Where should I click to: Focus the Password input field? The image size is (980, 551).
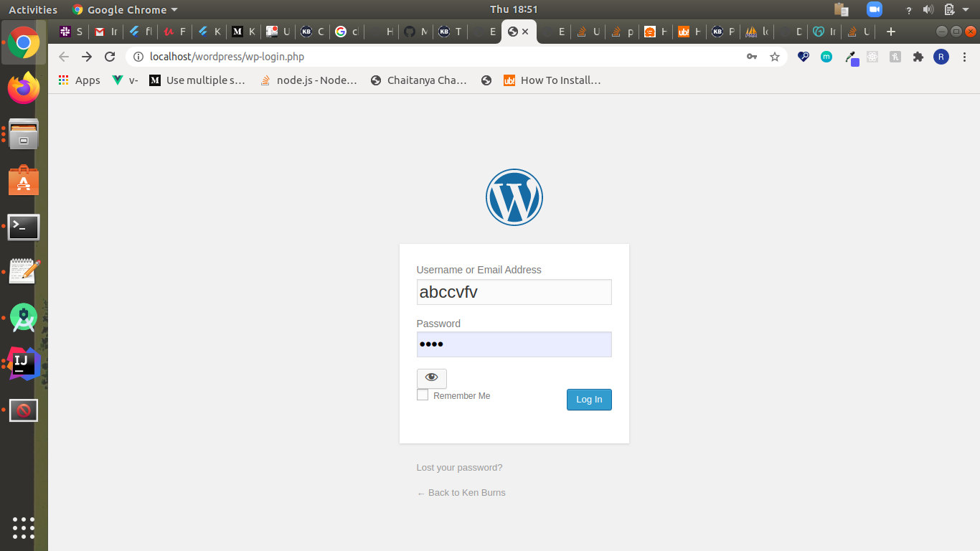[514, 344]
